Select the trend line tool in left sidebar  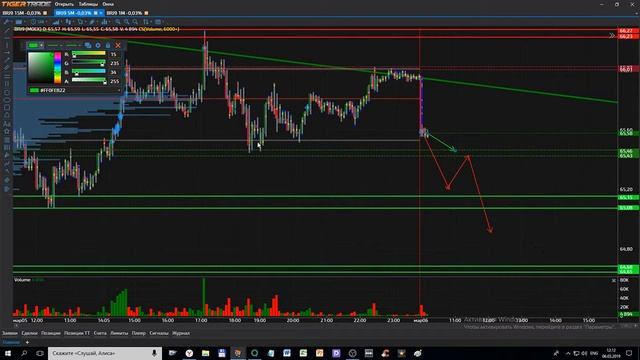(x=7, y=30)
